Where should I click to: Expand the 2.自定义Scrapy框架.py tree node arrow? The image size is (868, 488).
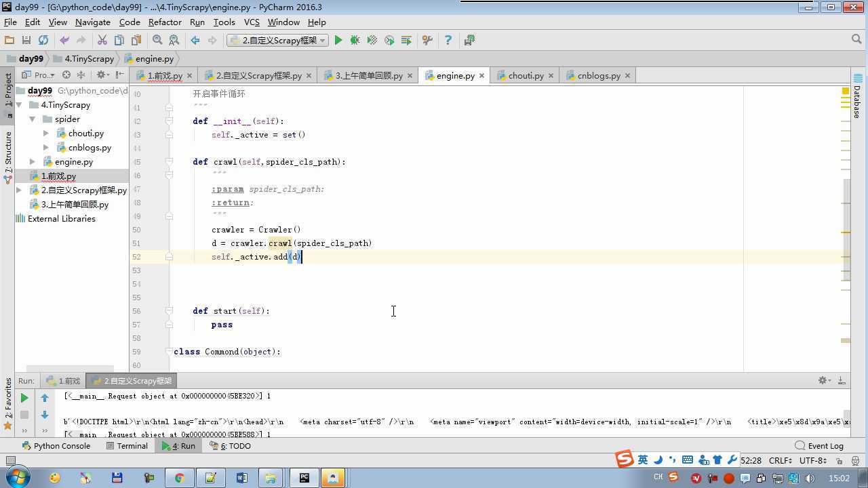[19, 190]
